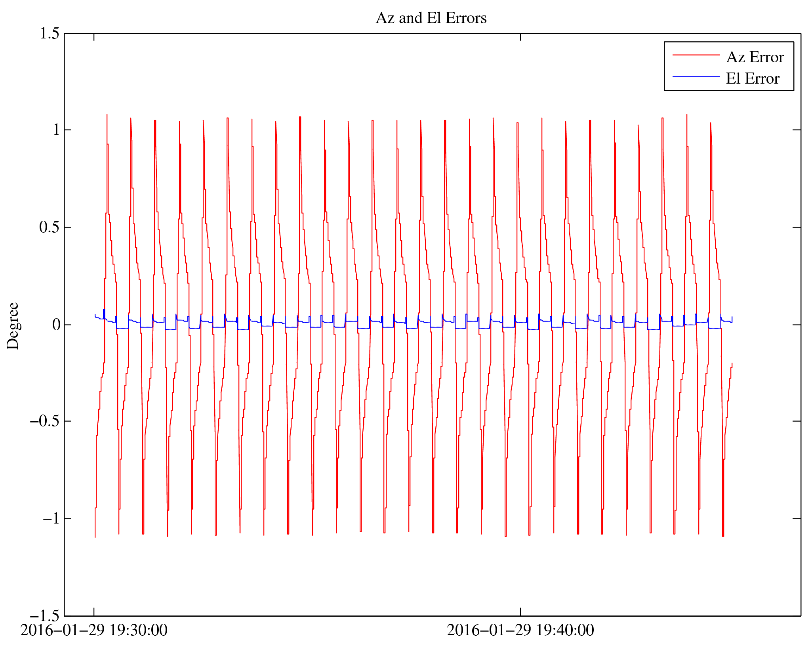Click the 19:30:00 tick mark on bottom axis
Viewport: 812px width, 667px height.
click(94, 612)
